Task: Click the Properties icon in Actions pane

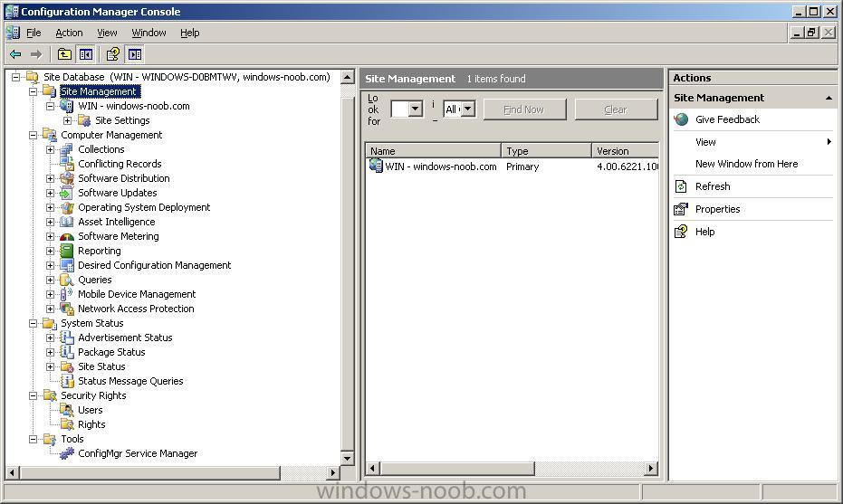Action: coord(681,209)
